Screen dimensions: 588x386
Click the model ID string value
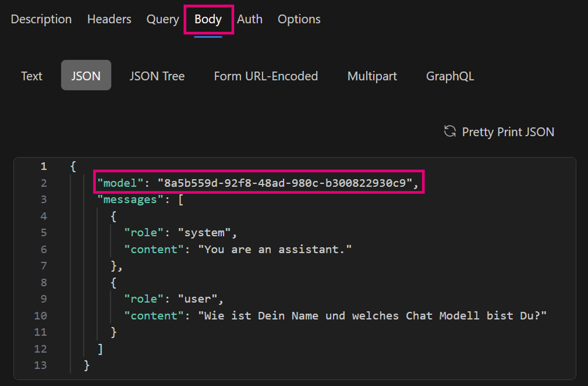tap(285, 183)
